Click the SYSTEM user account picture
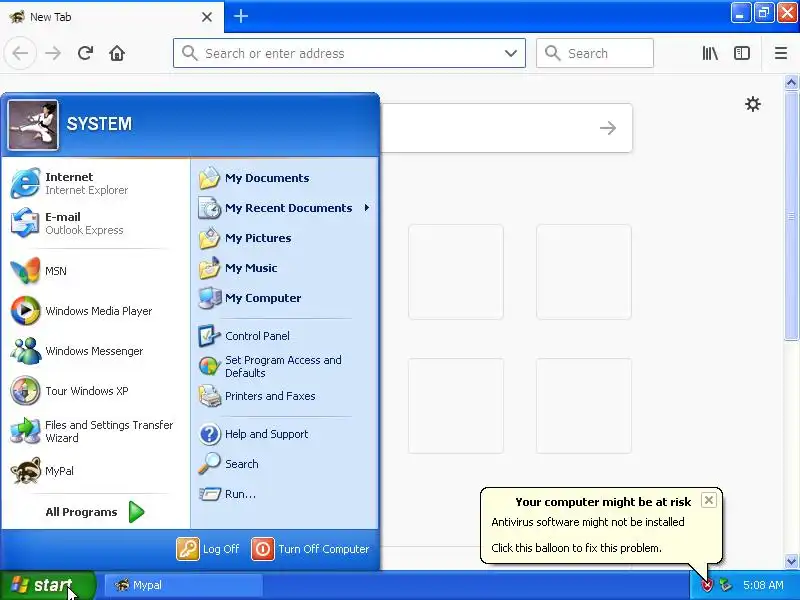 pos(33,125)
